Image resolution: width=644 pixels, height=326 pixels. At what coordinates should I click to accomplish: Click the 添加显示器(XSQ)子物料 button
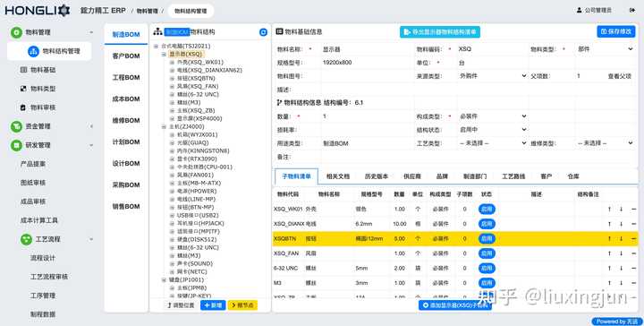pyautogui.click(x=455, y=305)
